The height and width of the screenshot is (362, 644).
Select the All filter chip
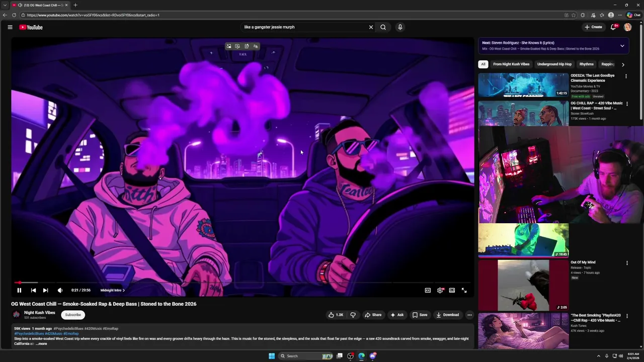coord(483,64)
